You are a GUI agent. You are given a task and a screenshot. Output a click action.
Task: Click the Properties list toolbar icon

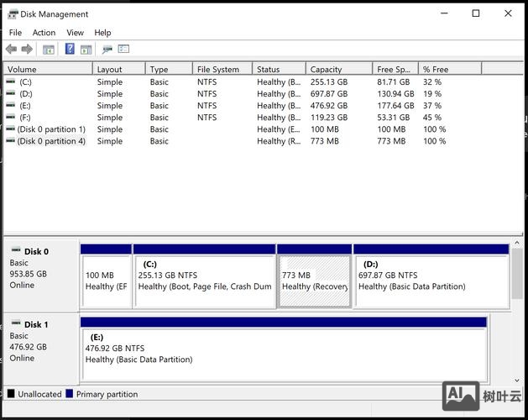tap(123, 50)
